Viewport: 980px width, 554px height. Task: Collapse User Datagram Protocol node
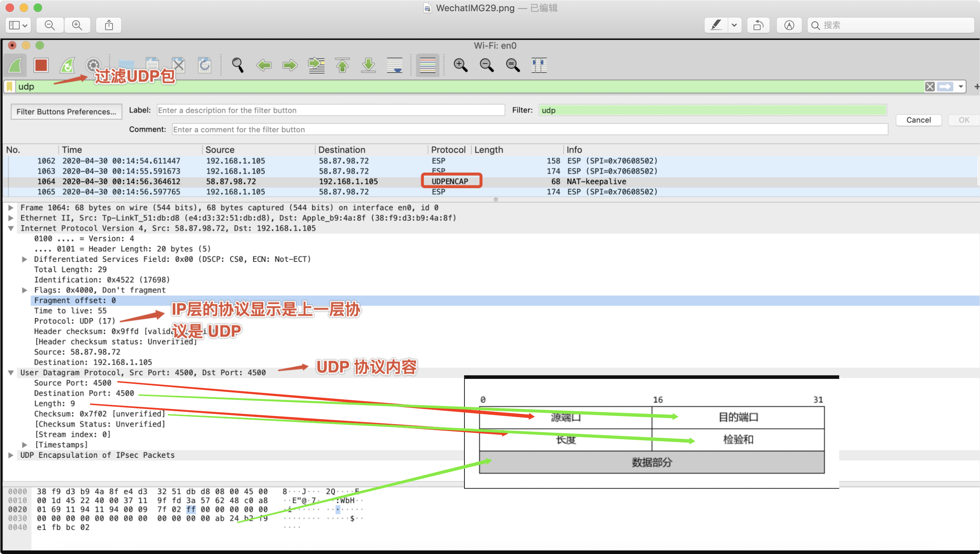[11, 373]
